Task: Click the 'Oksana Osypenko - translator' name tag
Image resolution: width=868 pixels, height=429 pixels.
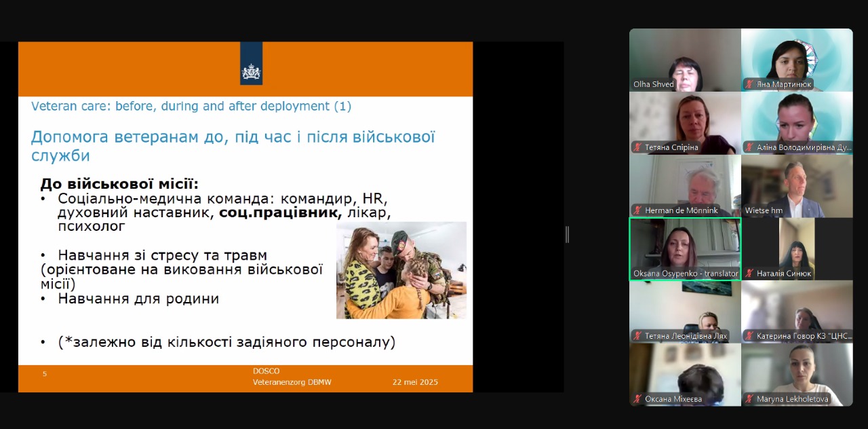Action: click(685, 274)
